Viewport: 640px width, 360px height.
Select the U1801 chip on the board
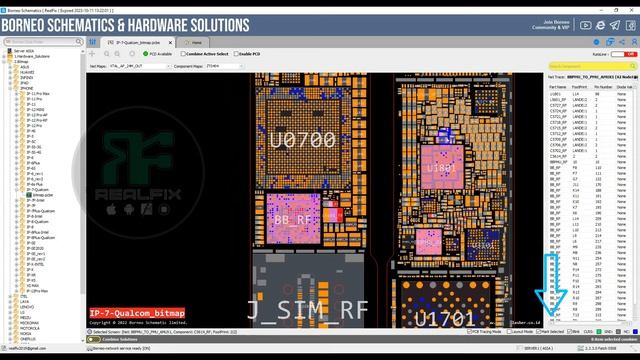(442, 167)
